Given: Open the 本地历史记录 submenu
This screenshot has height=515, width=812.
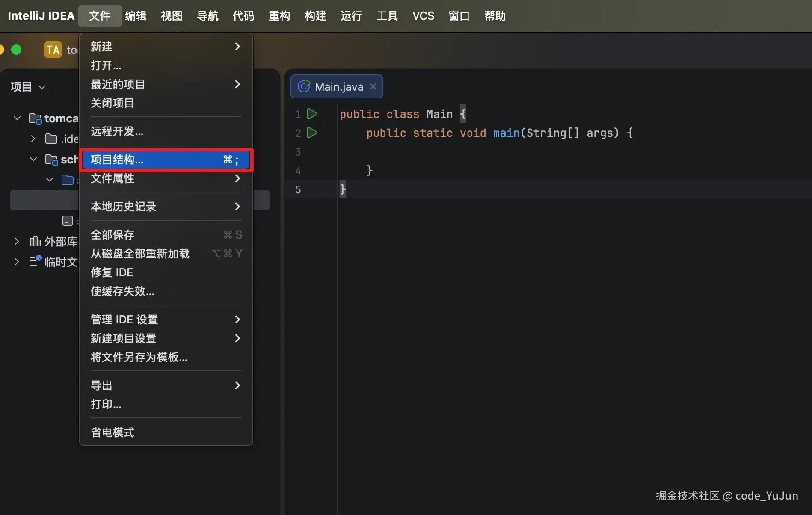Looking at the screenshot, I should (166, 207).
